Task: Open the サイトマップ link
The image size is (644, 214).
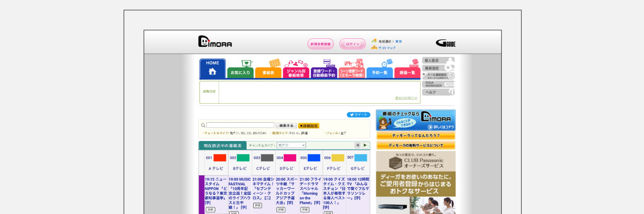Action: pos(387,48)
